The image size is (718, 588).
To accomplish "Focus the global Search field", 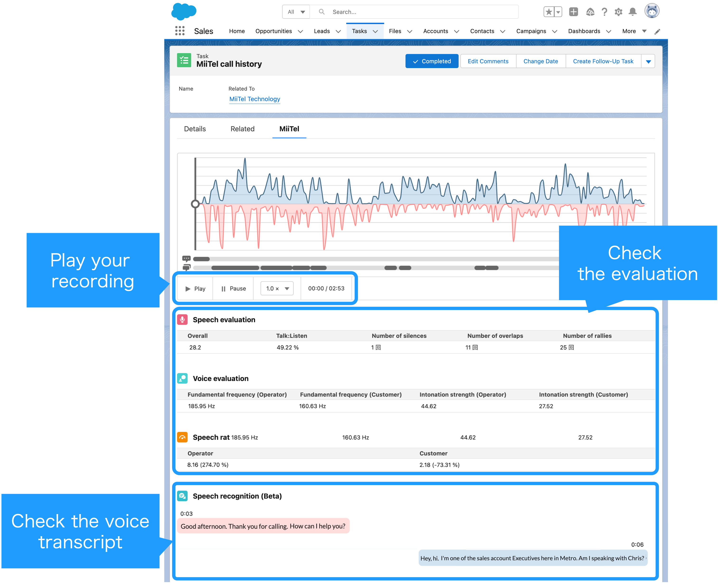I will click(x=415, y=12).
